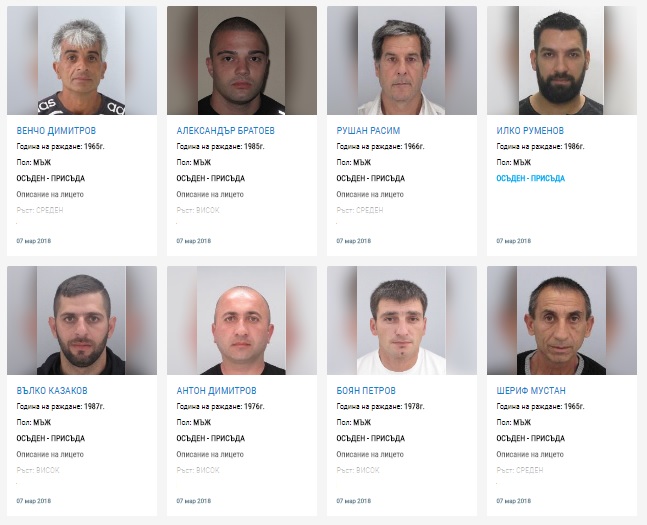
Task: Click Описание на лицето under БОЯН ПЕТРОВ
Action: [x=370, y=454]
